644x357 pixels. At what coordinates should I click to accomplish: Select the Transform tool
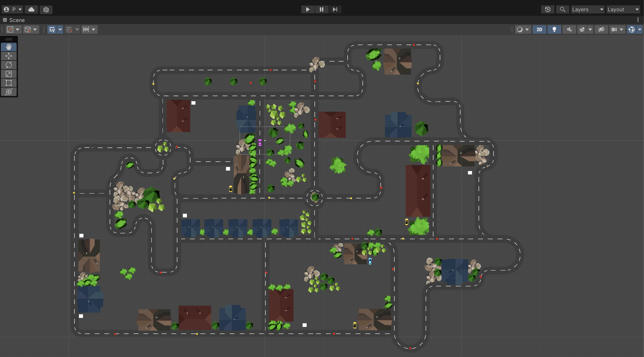coord(9,92)
